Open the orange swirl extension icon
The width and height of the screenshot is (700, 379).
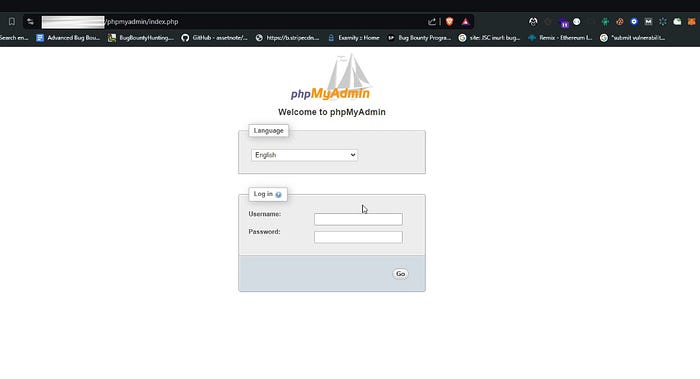[620, 21]
